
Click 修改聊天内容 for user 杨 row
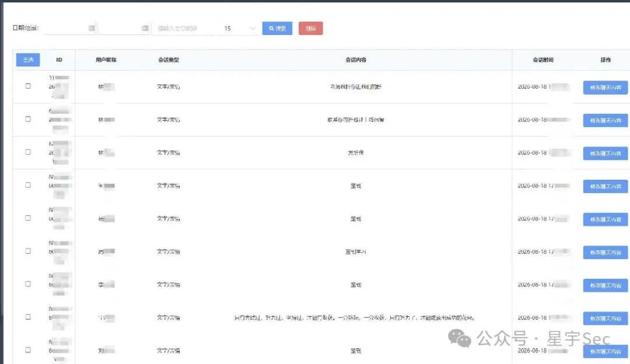point(605,219)
